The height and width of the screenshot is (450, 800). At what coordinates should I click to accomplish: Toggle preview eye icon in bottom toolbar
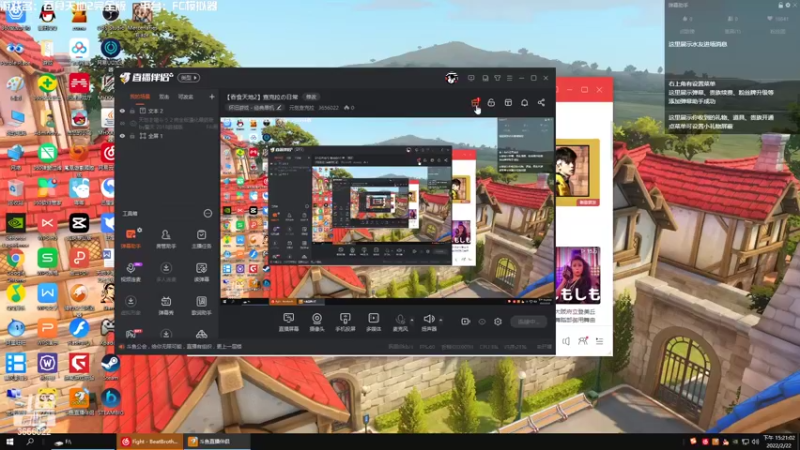[x=482, y=321]
